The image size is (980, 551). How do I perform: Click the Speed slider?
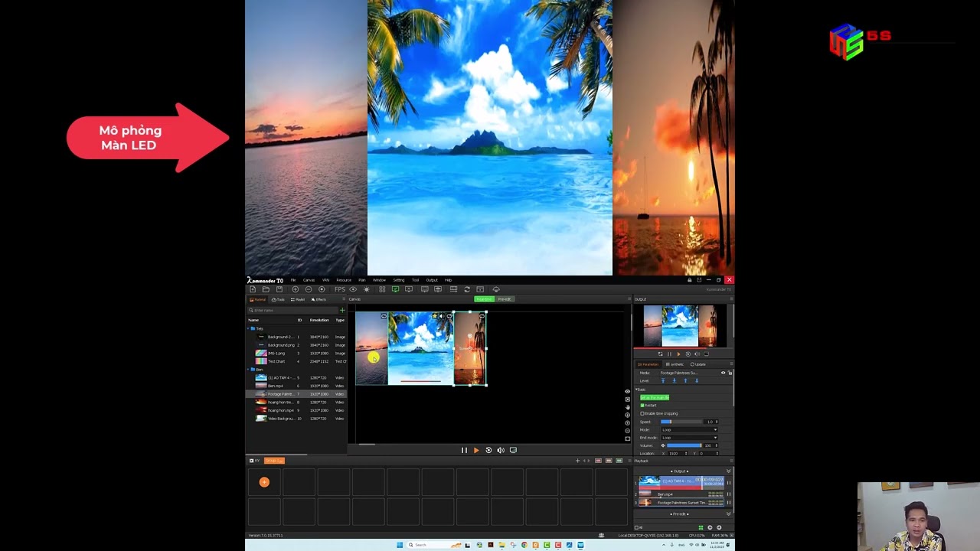point(681,422)
